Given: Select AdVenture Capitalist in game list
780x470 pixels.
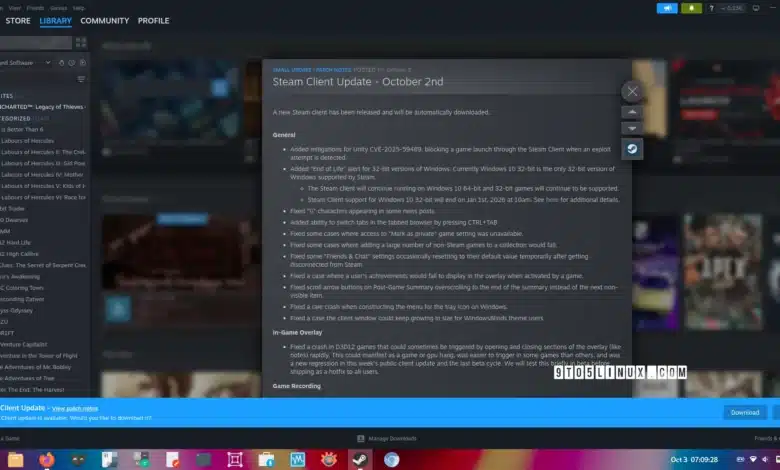Looking at the screenshot, I should pyautogui.click(x=23, y=345).
